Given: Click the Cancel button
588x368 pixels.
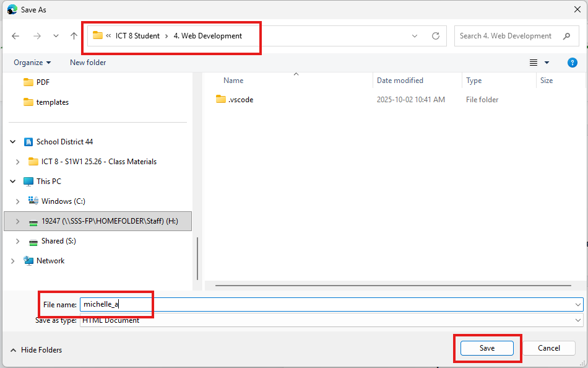Looking at the screenshot, I should click(x=548, y=348).
